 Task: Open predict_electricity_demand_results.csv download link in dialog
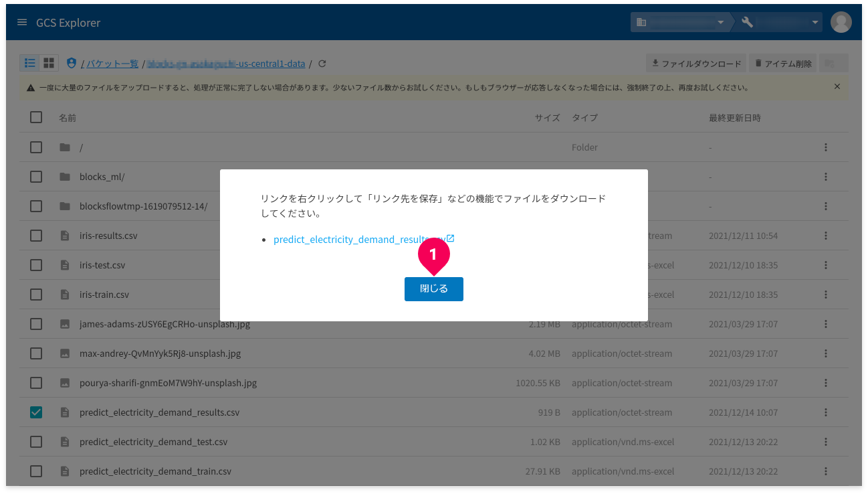[x=364, y=239]
